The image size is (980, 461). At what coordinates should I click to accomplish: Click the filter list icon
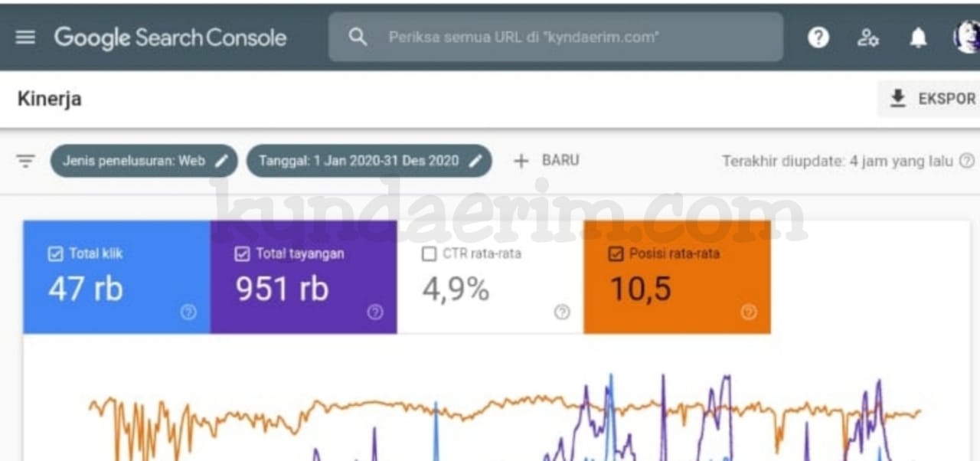(26, 161)
